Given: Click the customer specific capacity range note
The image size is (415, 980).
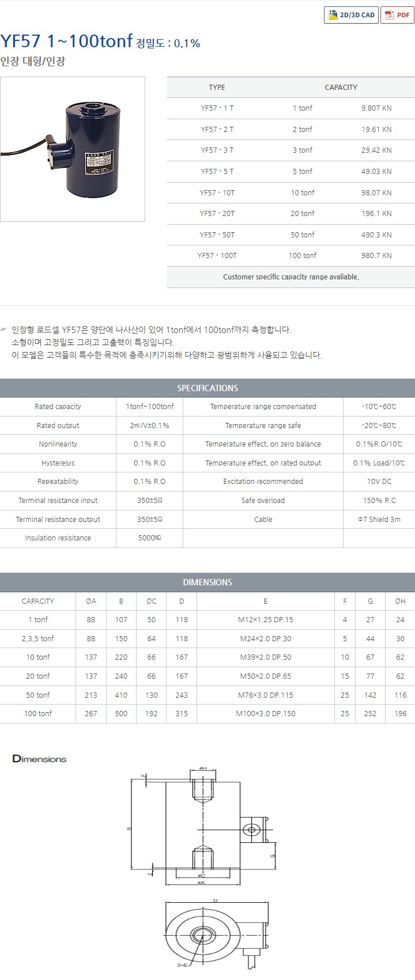Looking at the screenshot, I should click(x=290, y=277).
